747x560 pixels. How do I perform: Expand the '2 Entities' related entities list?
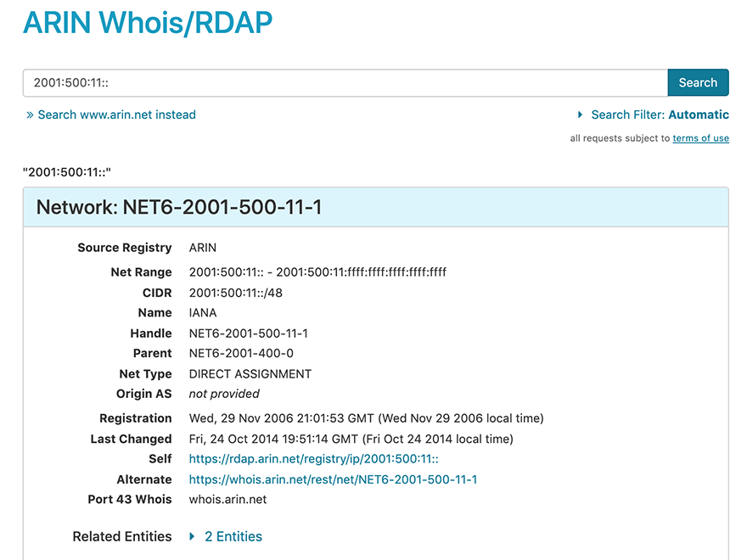233,536
